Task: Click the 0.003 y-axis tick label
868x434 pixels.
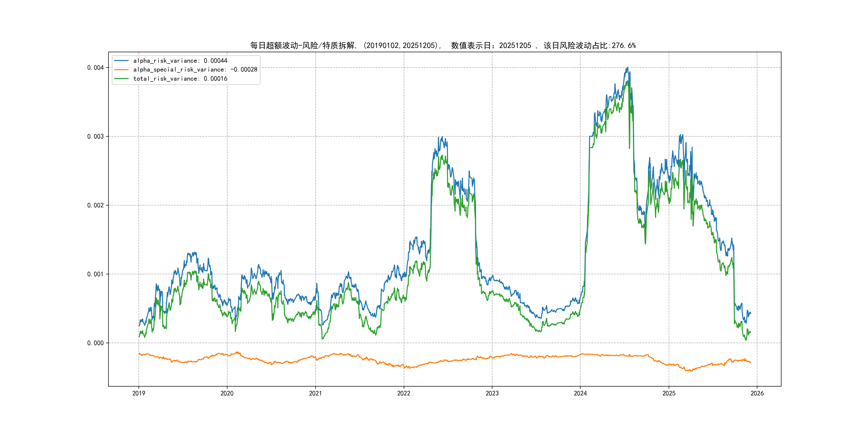Action: pyautogui.click(x=95, y=136)
